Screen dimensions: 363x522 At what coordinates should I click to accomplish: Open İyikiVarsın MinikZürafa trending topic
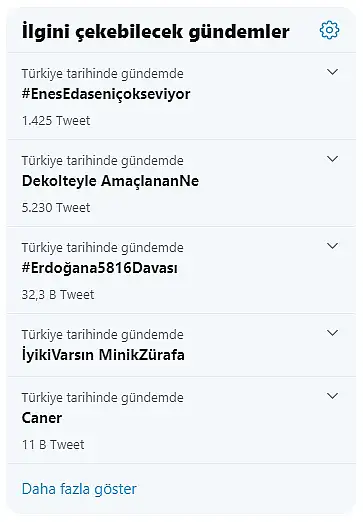tap(103, 355)
